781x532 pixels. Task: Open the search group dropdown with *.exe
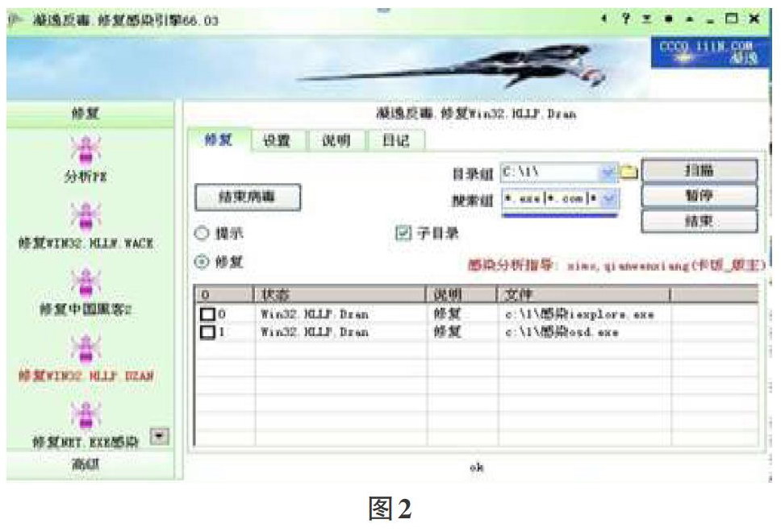tap(608, 199)
